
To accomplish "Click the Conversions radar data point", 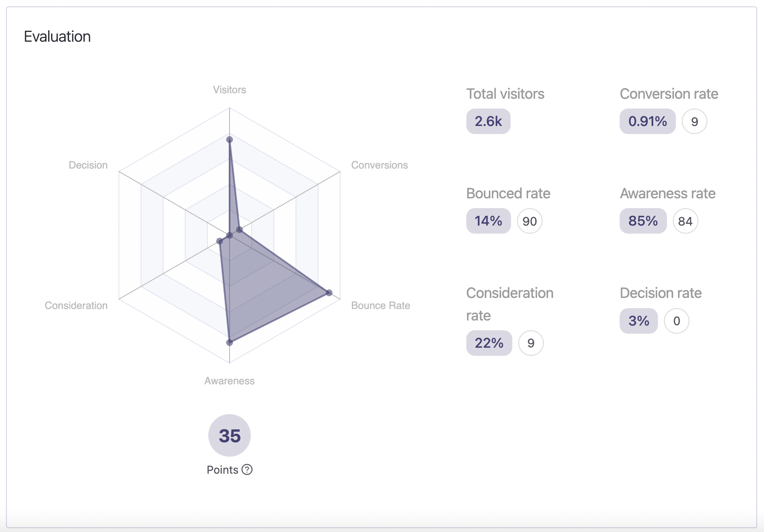I will pos(239,230).
